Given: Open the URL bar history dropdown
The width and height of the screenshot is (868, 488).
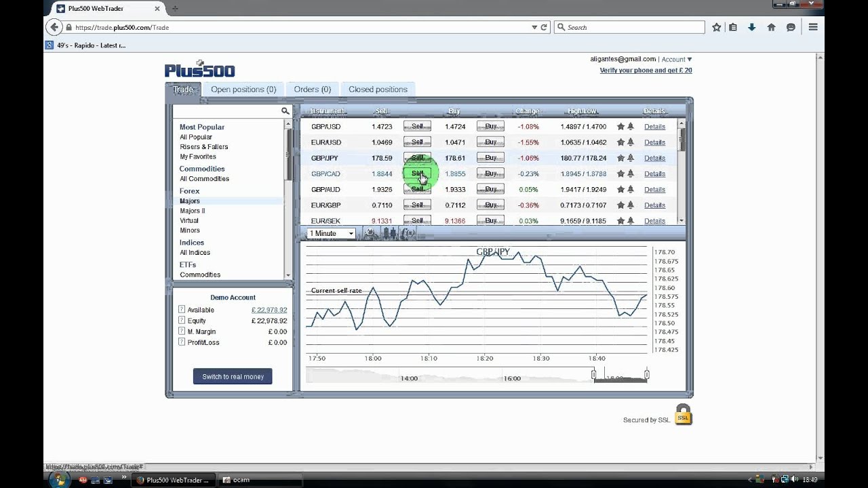Looking at the screenshot, I should click(x=534, y=27).
